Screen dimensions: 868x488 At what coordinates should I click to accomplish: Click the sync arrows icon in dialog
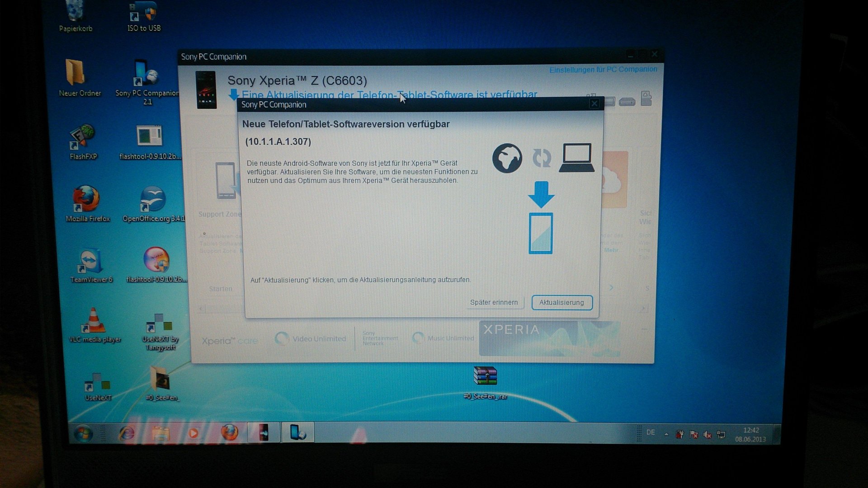point(542,158)
